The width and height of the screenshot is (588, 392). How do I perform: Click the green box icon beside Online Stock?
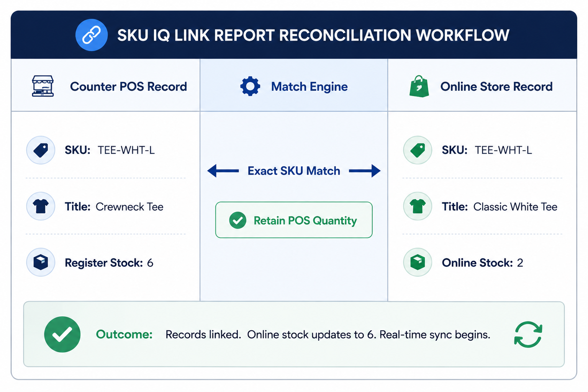[418, 263]
